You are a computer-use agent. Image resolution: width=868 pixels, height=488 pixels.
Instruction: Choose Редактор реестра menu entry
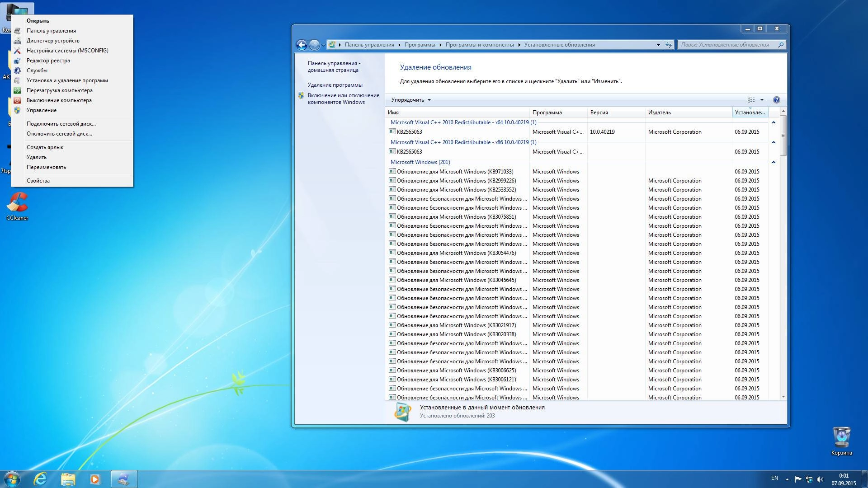point(72,61)
